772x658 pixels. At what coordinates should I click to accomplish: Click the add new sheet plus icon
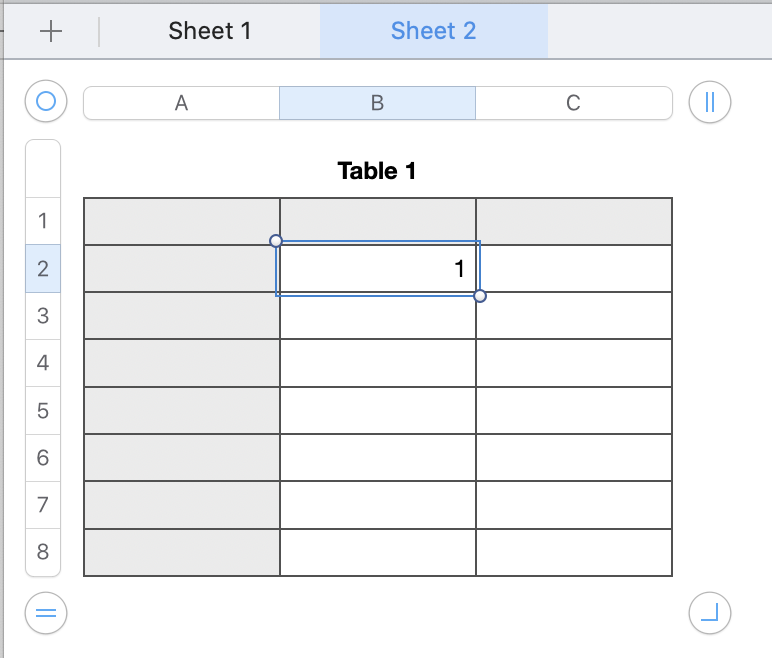click(x=51, y=31)
